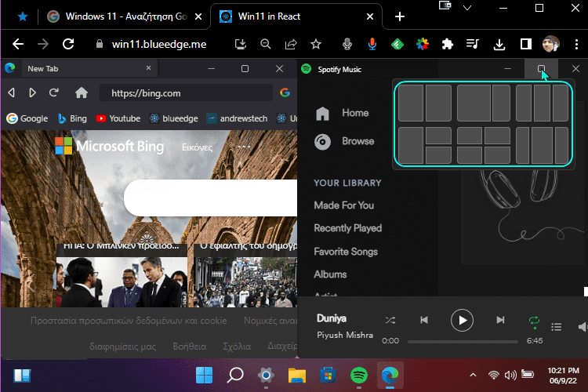
Task: Open the tab search chevron in Chrome
Action: [467, 8]
